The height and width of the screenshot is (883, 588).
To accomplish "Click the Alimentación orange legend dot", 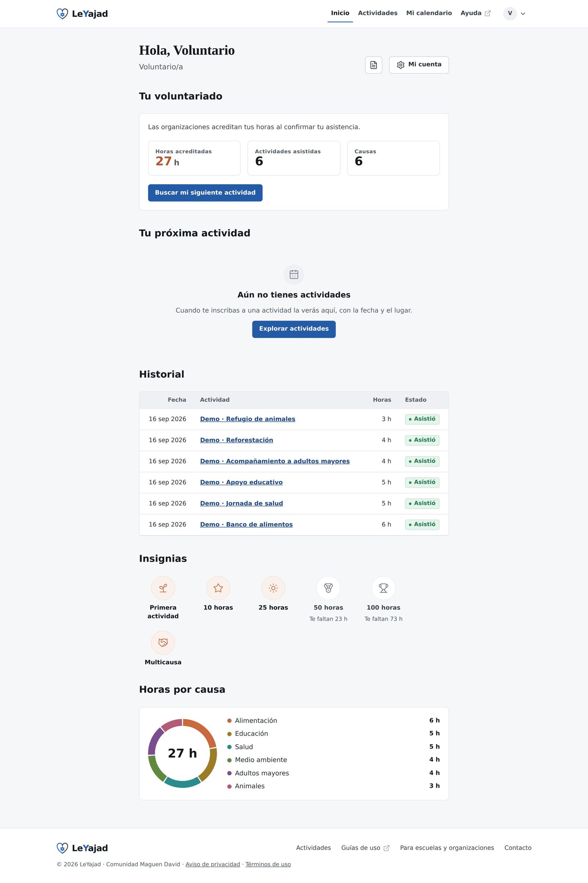I will (x=229, y=721).
